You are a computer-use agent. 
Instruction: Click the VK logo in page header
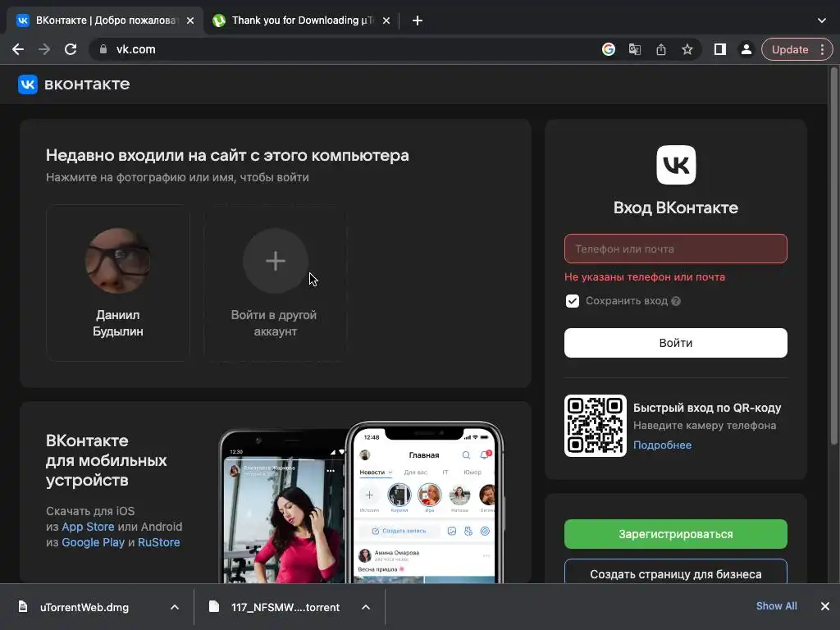coord(28,84)
